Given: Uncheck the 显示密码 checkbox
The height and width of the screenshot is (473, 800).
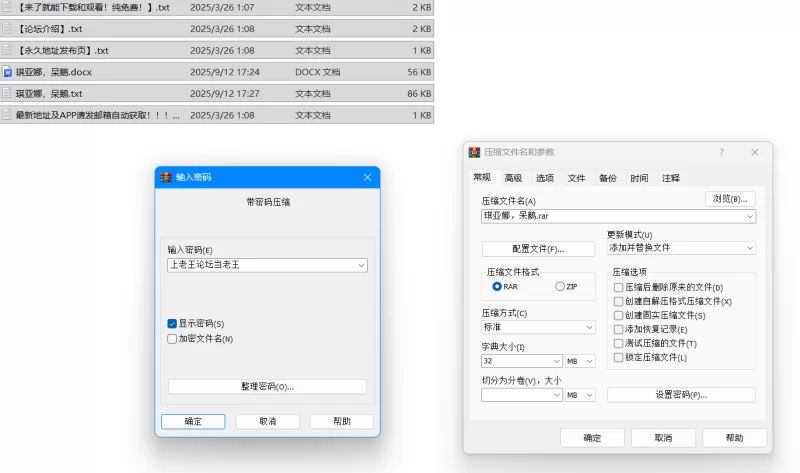Looking at the screenshot, I should 172,323.
